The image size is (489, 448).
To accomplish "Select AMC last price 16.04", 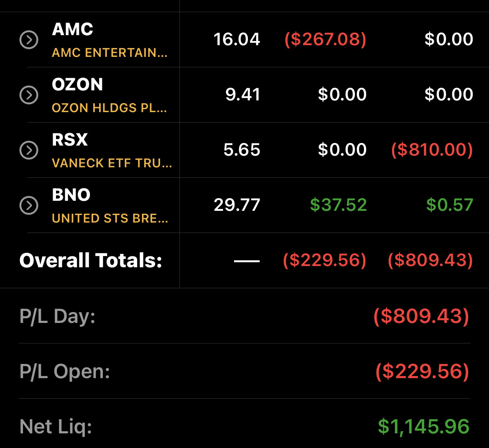I will point(237,39).
